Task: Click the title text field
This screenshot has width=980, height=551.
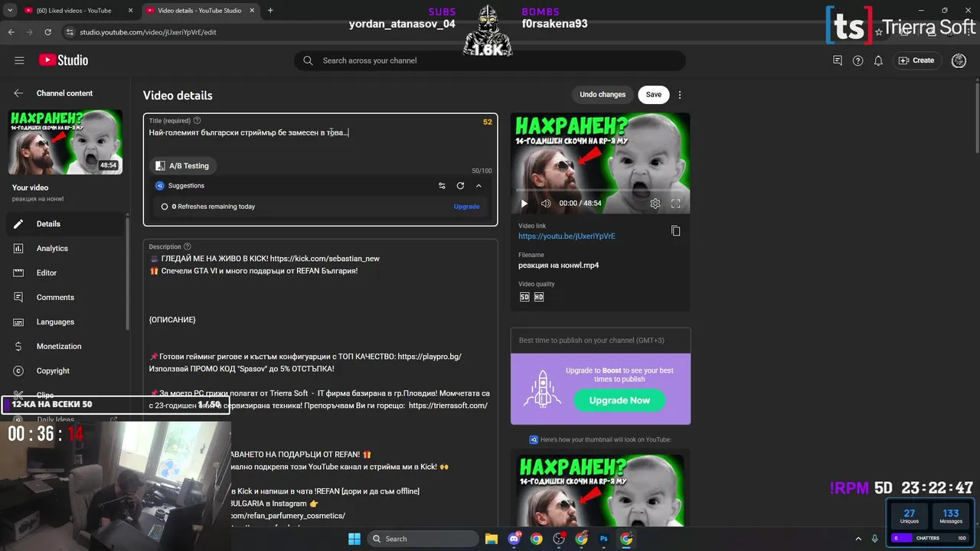Action: [x=320, y=132]
